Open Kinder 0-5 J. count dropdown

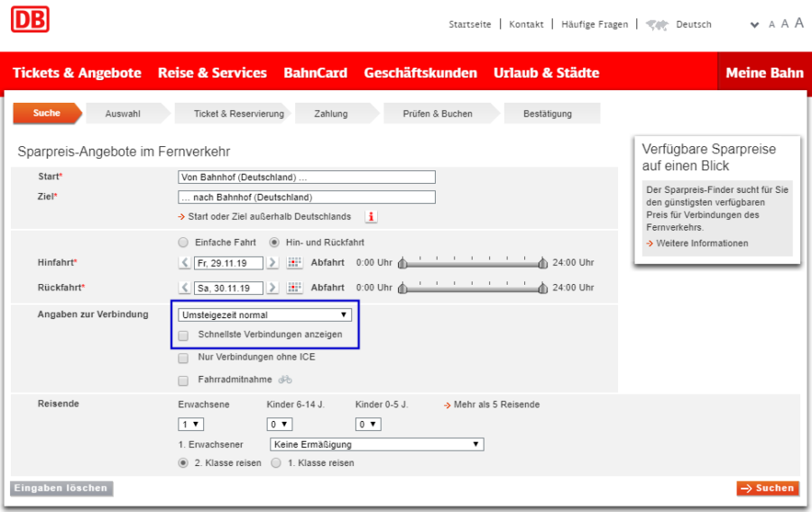click(368, 425)
